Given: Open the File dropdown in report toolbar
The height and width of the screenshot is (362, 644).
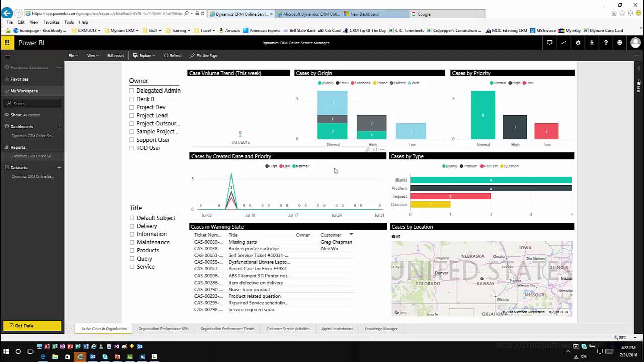Looking at the screenshot, I should [x=73, y=55].
